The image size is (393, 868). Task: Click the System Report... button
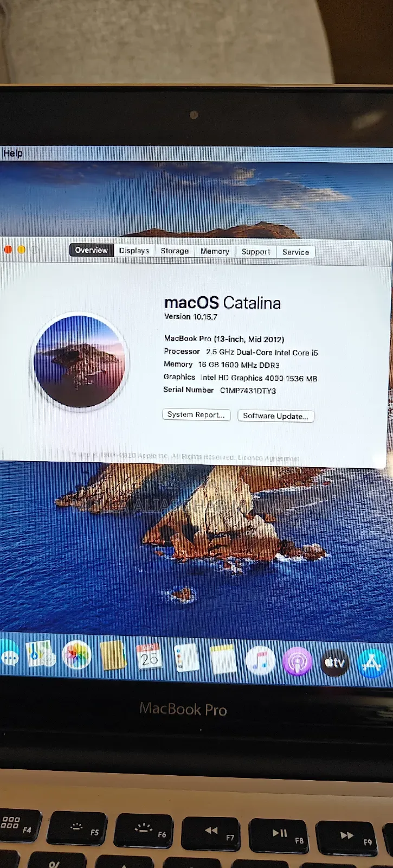coord(196,414)
